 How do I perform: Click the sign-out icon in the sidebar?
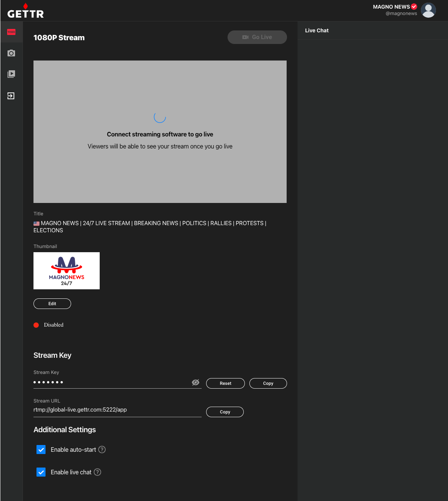(11, 96)
